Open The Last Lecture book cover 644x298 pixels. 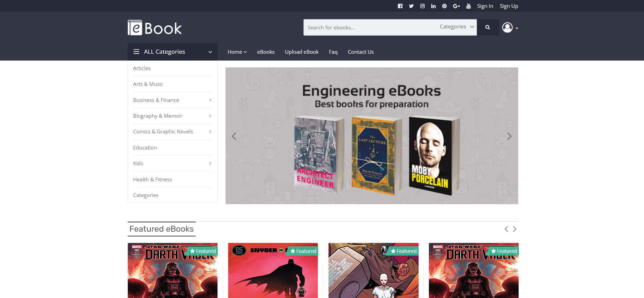tap(376, 156)
